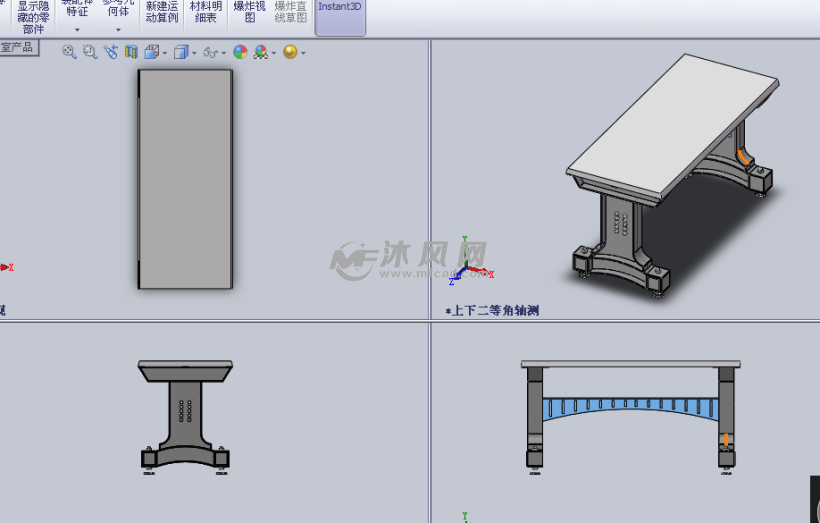Expand the Apply Scene dropdown arrow

(x=274, y=53)
